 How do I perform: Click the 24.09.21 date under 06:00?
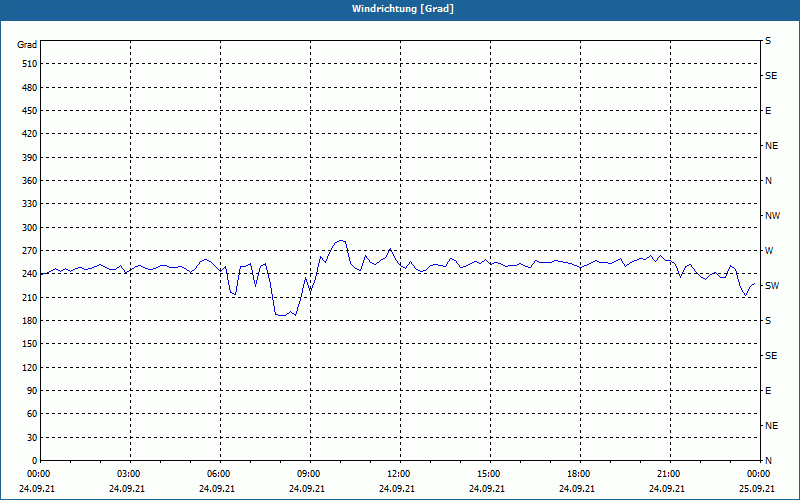(217, 488)
